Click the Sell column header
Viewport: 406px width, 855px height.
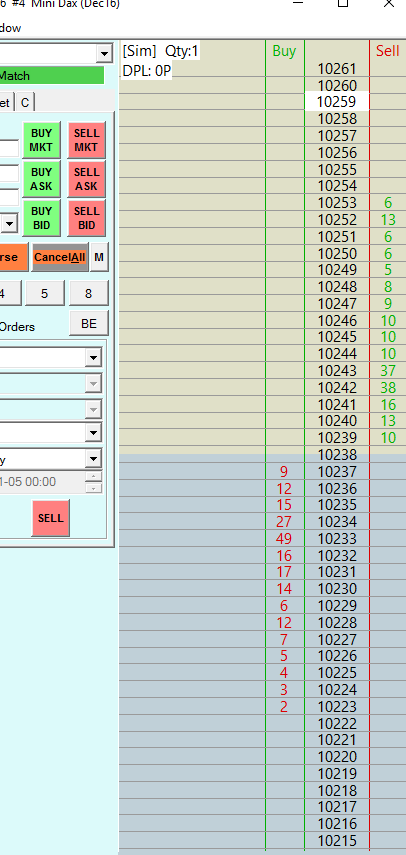pyautogui.click(x=387, y=51)
